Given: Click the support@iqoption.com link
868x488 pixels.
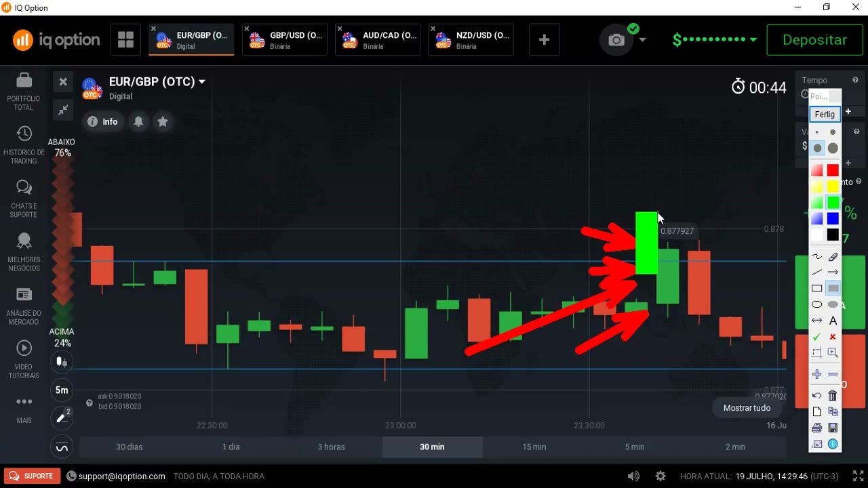Looking at the screenshot, I should (122, 476).
